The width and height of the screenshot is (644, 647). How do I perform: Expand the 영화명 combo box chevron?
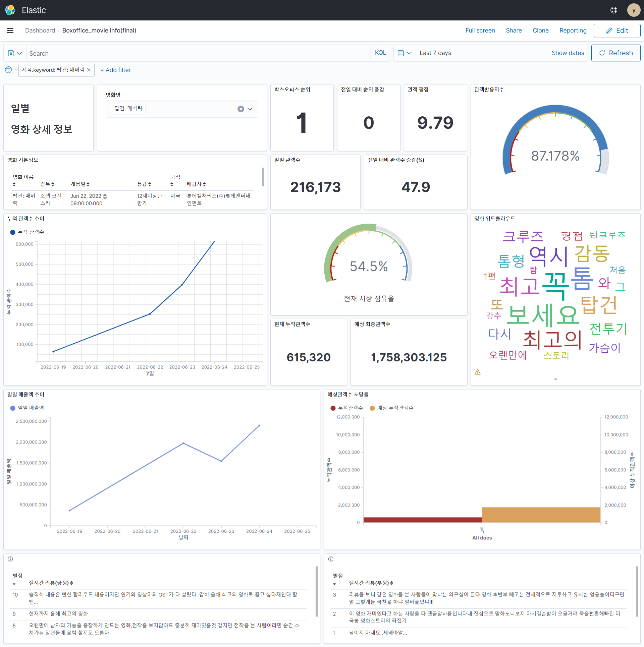(250, 109)
